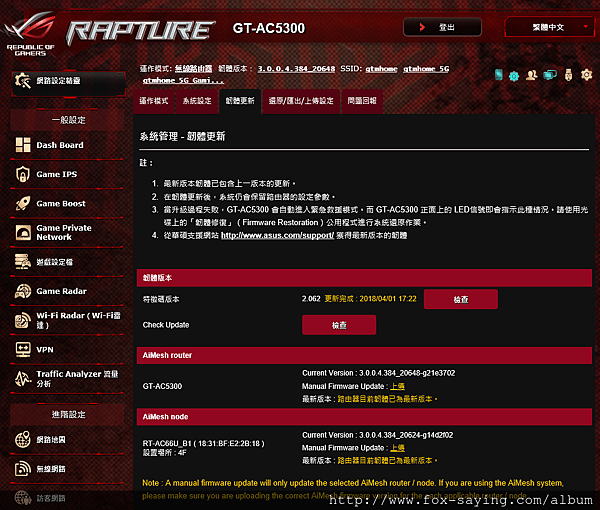Image resolution: width=600 pixels, height=510 pixels.
Task: Click the gtmhome_5G SSID link
Action: click(426, 69)
